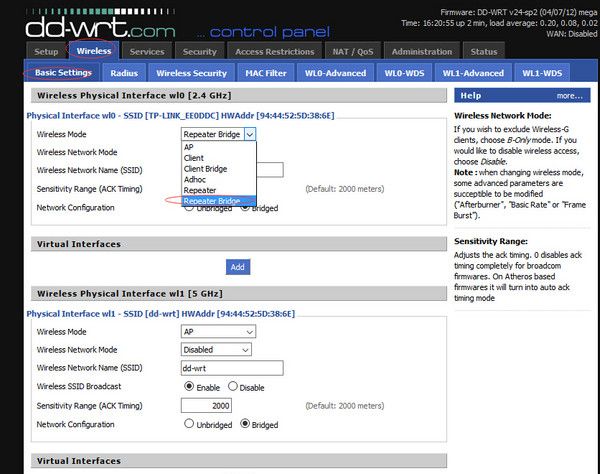Open the NAT / QoS tab
This screenshot has width=600, height=474.
353,52
